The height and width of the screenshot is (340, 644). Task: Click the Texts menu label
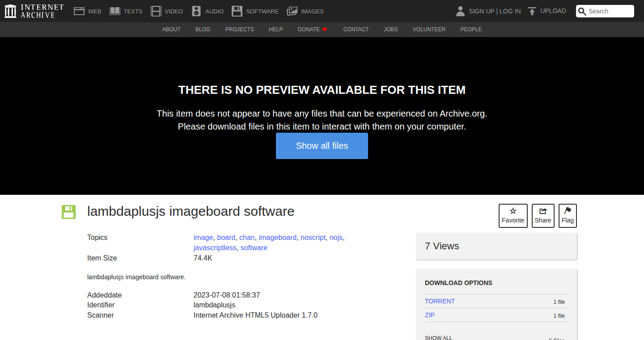click(x=133, y=11)
